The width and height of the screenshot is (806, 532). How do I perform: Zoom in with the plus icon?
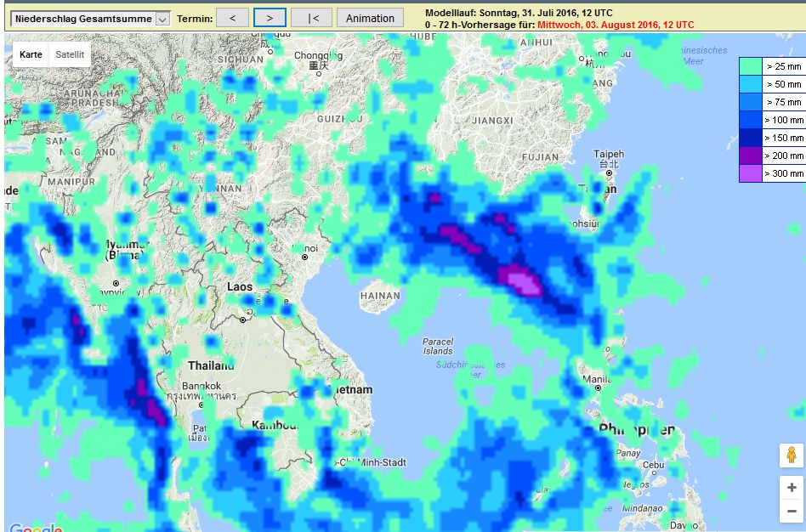pos(792,487)
